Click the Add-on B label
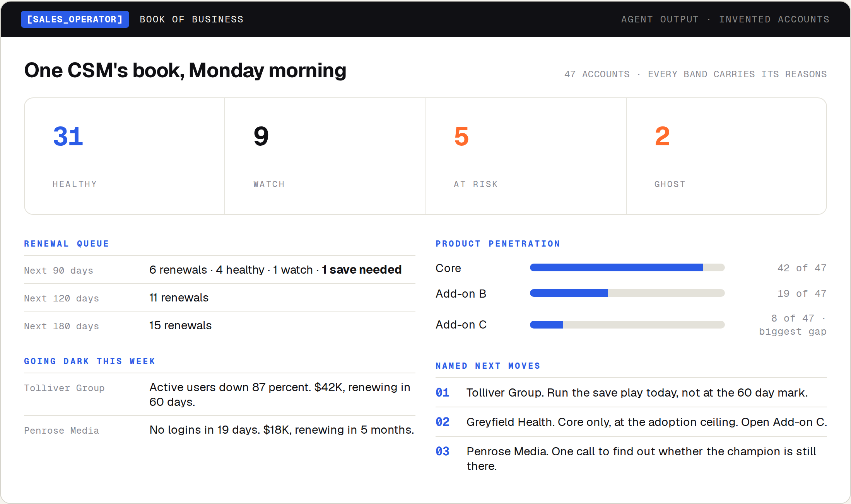Image resolution: width=851 pixels, height=504 pixels. point(461,294)
